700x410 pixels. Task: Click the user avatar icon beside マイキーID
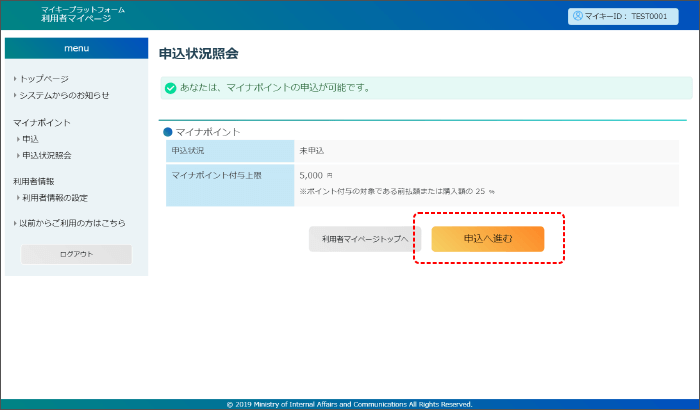click(x=578, y=16)
